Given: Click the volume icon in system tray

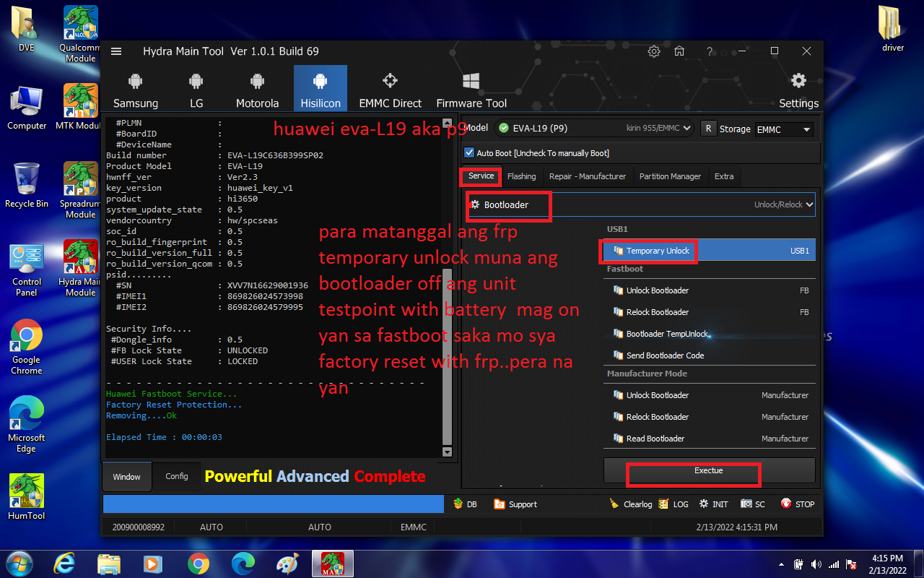Looking at the screenshot, I should tap(816, 564).
